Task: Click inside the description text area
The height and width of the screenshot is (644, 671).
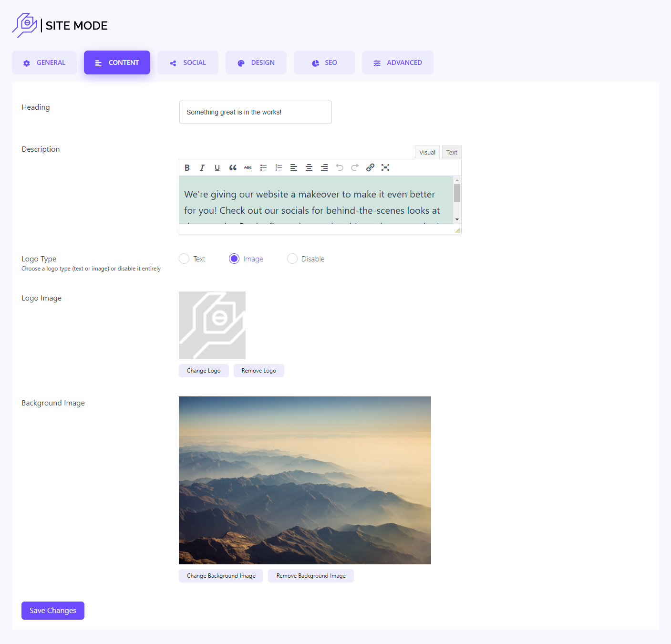Action: pyautogui.click(x=316, y=200)
